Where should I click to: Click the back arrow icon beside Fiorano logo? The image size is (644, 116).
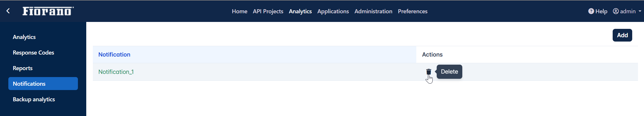pyautogui.click(x=8, y=11)
